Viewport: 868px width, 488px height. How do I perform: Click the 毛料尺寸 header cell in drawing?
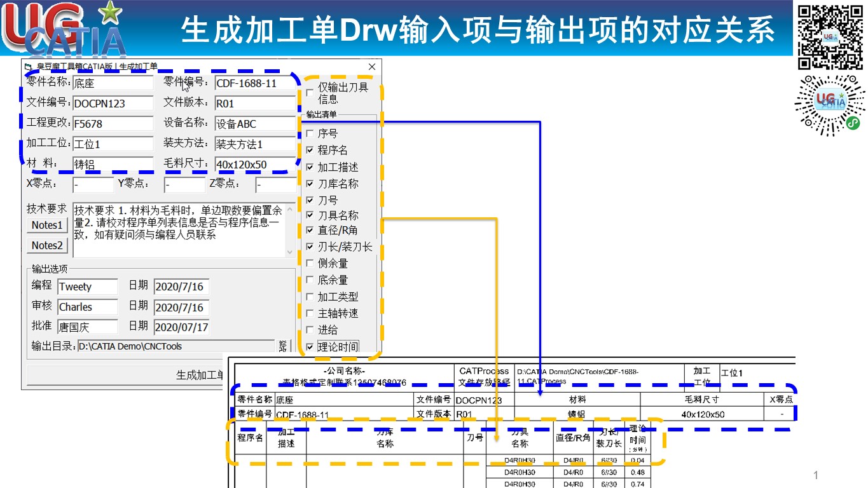click(701, 400)
